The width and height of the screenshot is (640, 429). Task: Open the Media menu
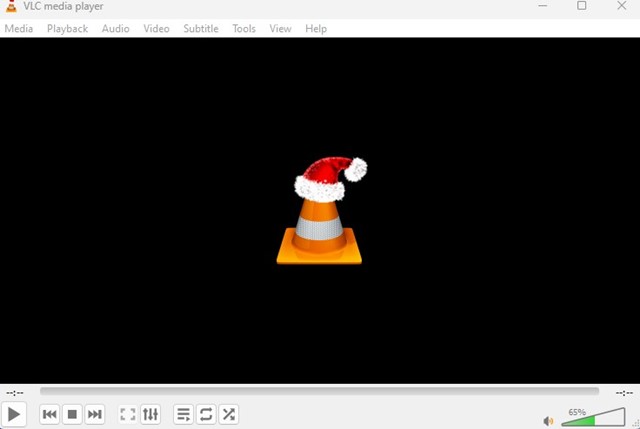click(x=19, y=29)
